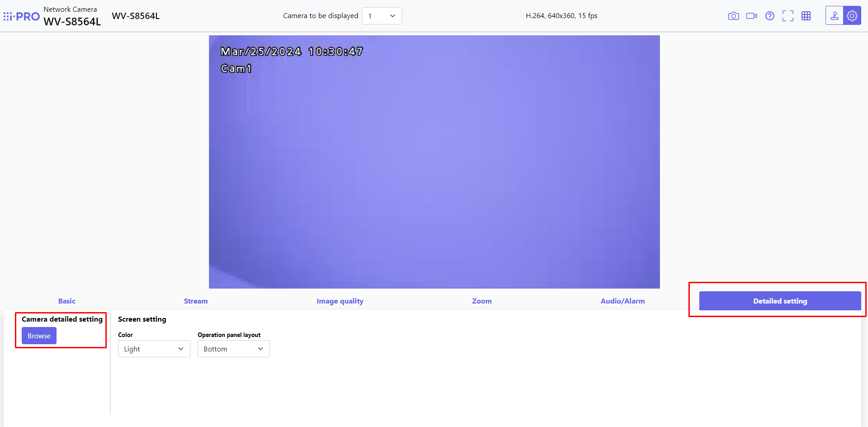Open the Camera to be displayed dropdown
Screen dimensions: 868x427
[x=381, y=15]
